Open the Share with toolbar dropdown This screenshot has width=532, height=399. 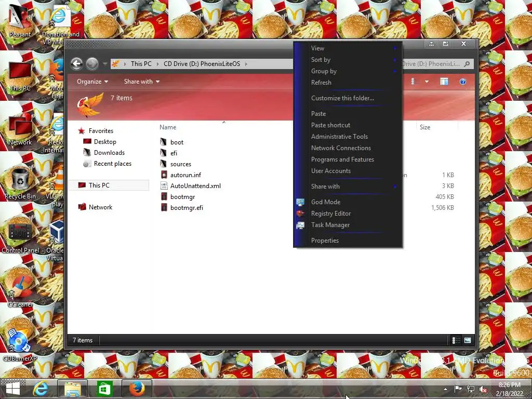[x=141, y=82]
